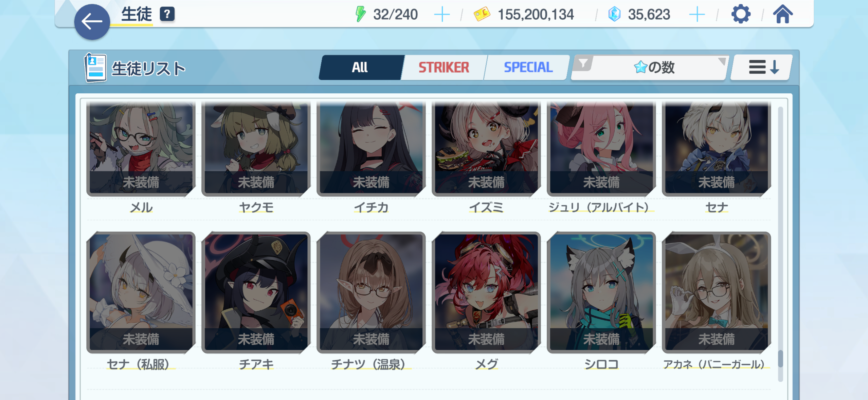The height and width of the screenshot is (400, 868).
Task: Click the student list scrollbar thumb
Action: tap(780, 358)
